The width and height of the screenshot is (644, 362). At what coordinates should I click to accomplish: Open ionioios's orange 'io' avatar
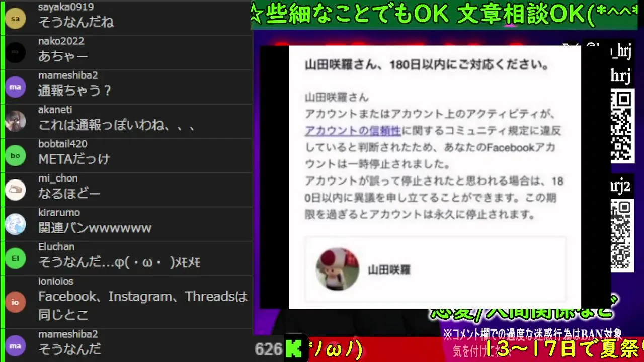[15, 302]
